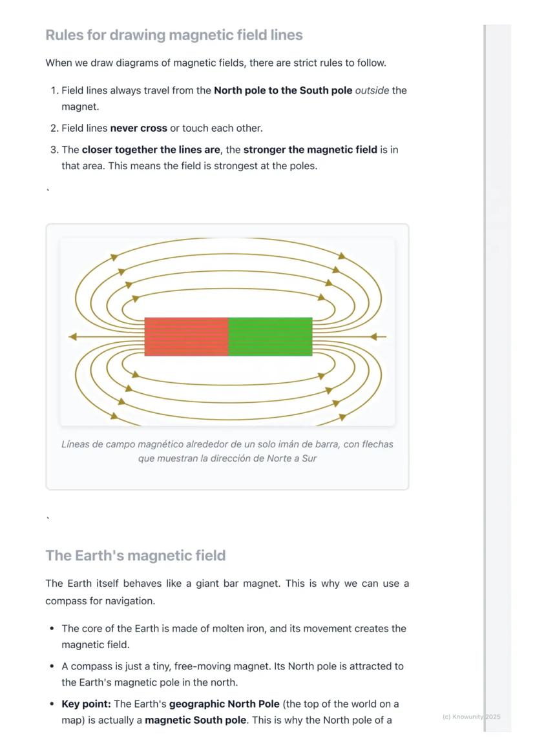This screenshot has height=756, width=535.
Task: Click "The Earth's magnetic field" heading
Action: click(136, 555)
